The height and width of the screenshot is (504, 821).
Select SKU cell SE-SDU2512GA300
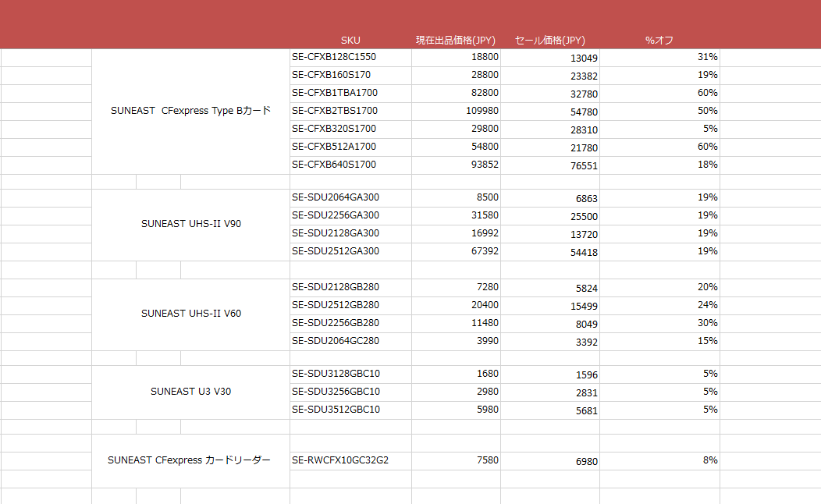tap(350, 252)
